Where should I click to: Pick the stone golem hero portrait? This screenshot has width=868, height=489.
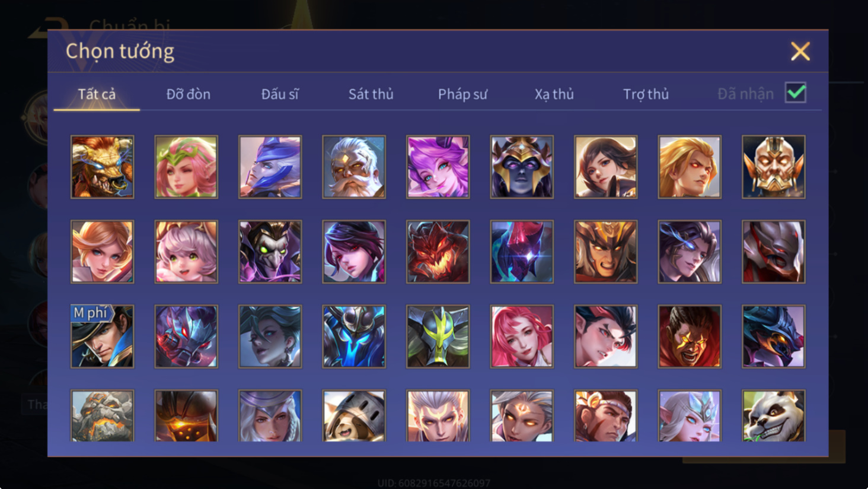tap(103, 415)
